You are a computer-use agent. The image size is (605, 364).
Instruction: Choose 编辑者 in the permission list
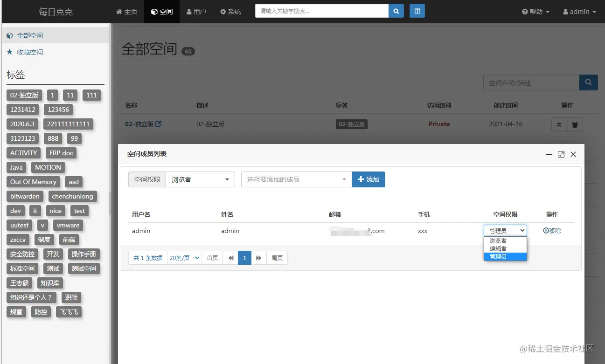(505, 249)
